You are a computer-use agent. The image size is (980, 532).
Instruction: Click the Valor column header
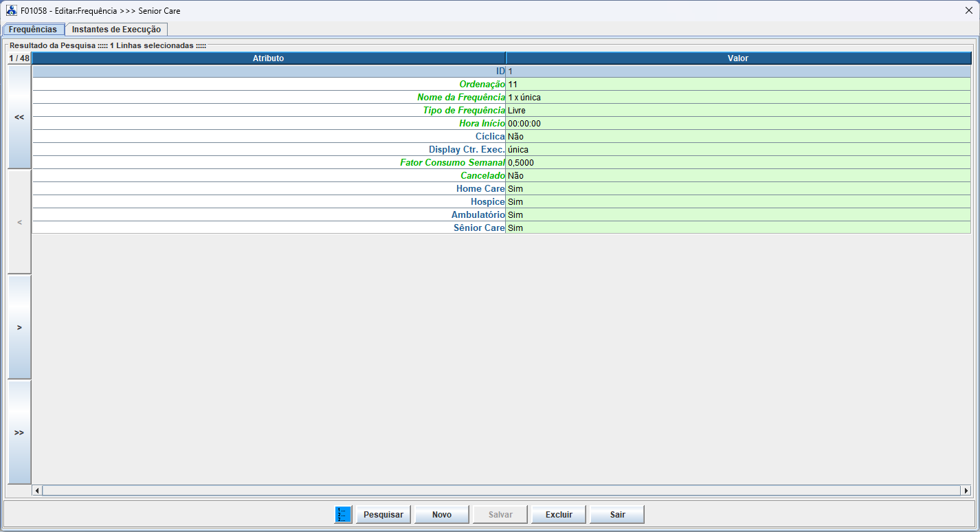[737, 58]
